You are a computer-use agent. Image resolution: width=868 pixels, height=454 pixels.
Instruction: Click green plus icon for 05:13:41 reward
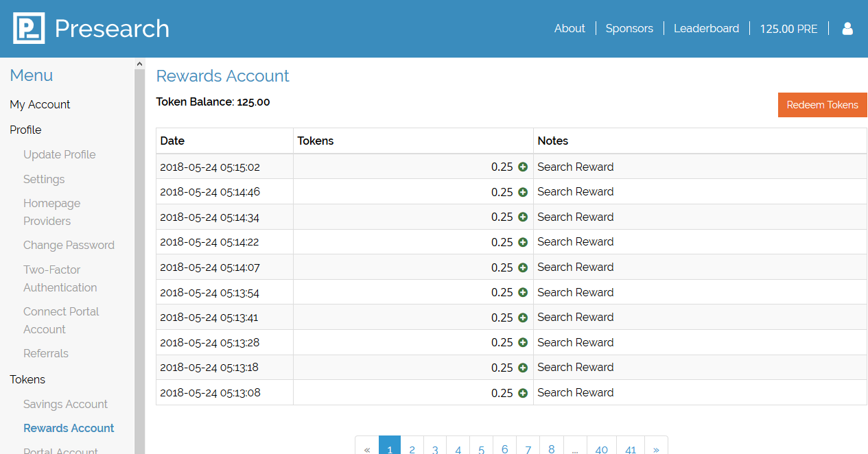coord(523,318)
